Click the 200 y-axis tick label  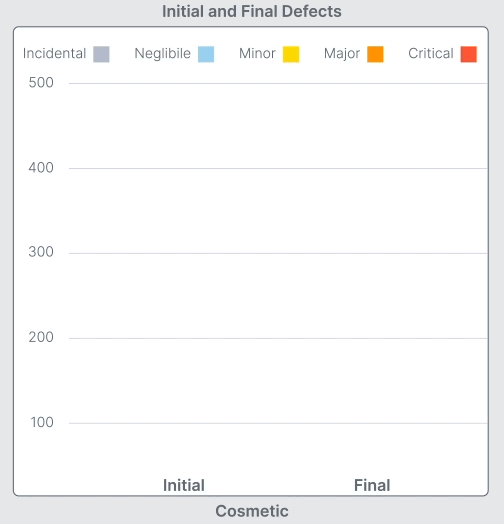pos(41,337)
